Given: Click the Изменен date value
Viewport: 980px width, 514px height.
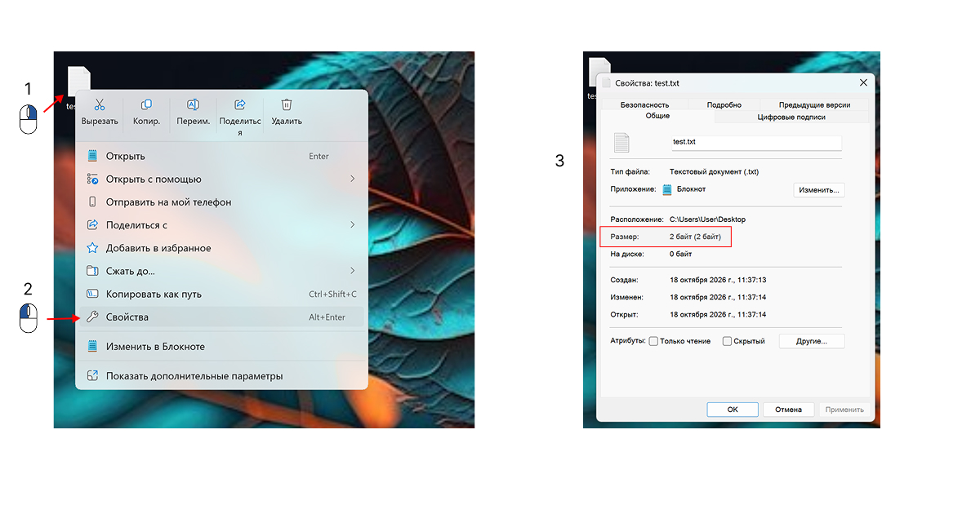Looking at the screenshot, I should [x=718, y=297].
